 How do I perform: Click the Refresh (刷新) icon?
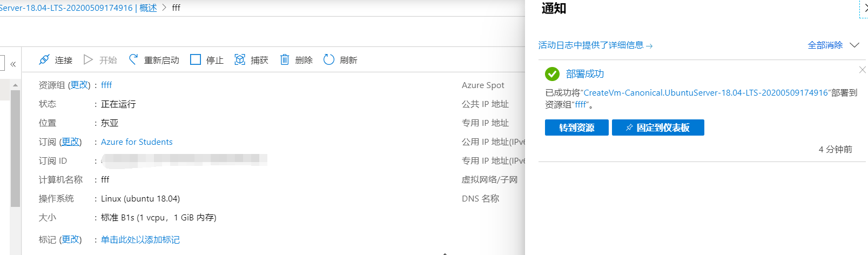pyautogui.click(x=329, y=59)
